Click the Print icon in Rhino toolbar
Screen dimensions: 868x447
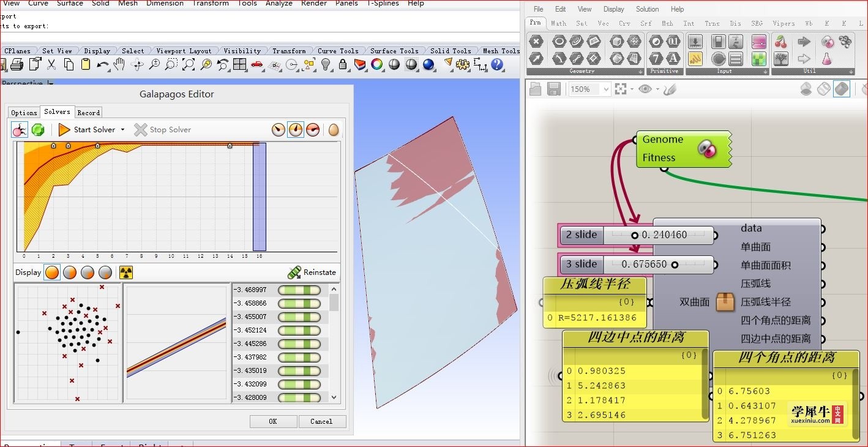[17, 64]
